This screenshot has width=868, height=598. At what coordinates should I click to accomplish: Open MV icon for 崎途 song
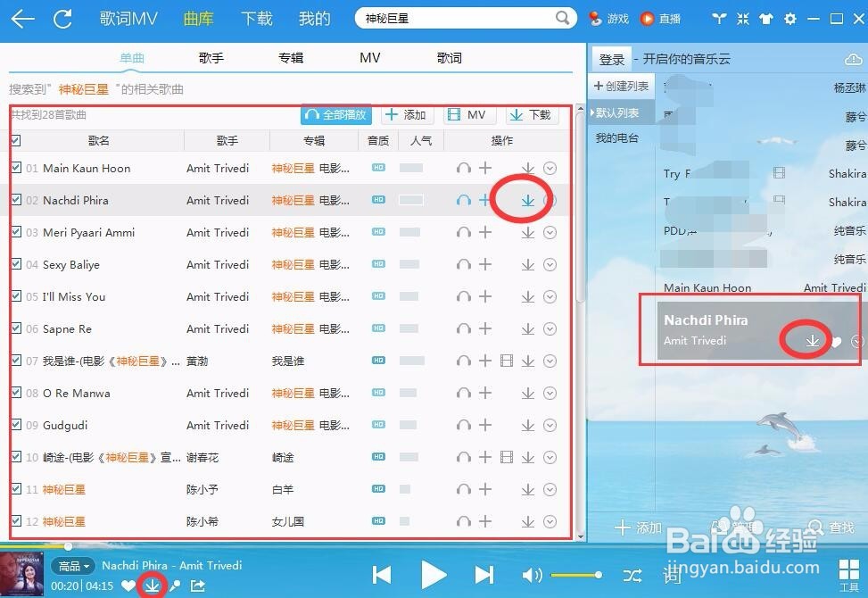[x=506, y=457]
